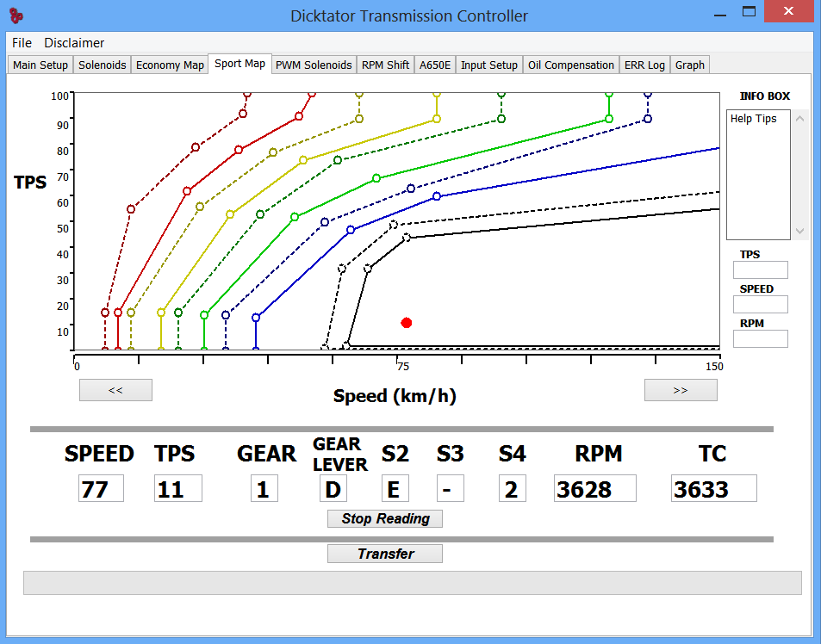Click the red current-position dot on graph
The image size is (821, 644).
(407, 323)
